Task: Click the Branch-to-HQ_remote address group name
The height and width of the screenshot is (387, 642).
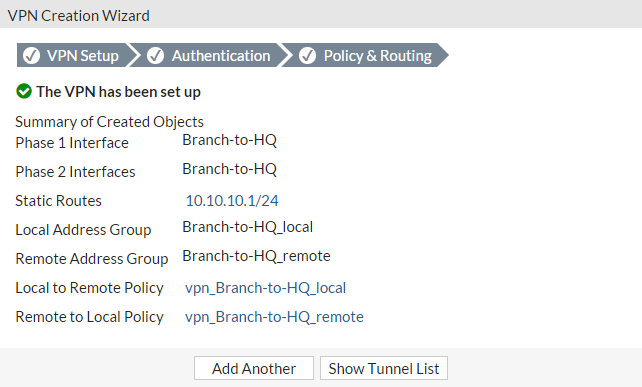Action: pos(256,256)
